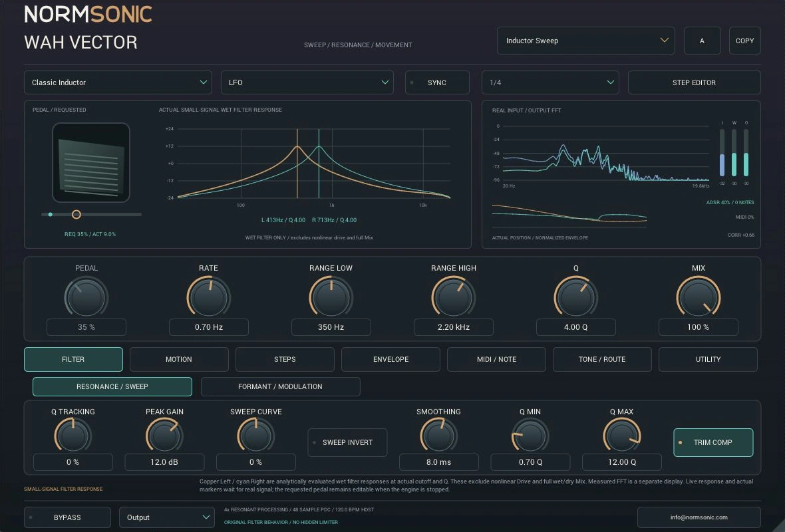Screen dimensions: 785x532
Task: Click the Smoothing knob
Action: (438, 436)
